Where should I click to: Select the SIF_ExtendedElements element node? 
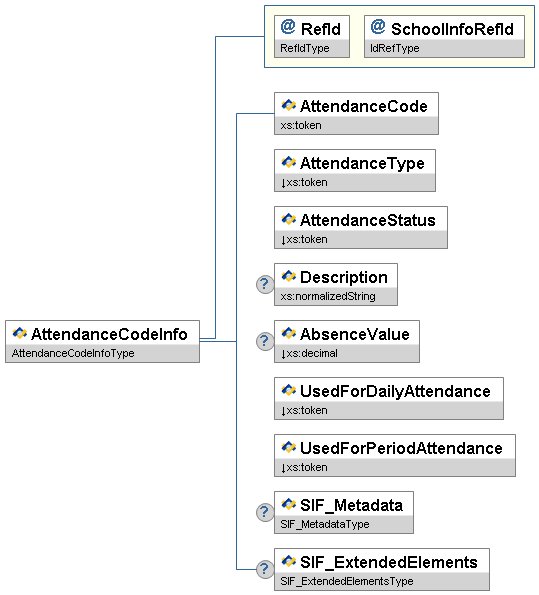pos(382,569)
